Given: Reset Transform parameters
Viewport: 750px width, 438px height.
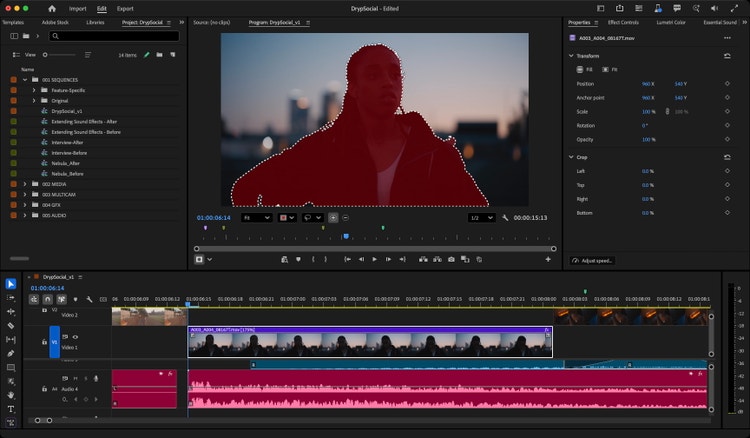Looking at the screenshot, I should [x=727, y=56].
